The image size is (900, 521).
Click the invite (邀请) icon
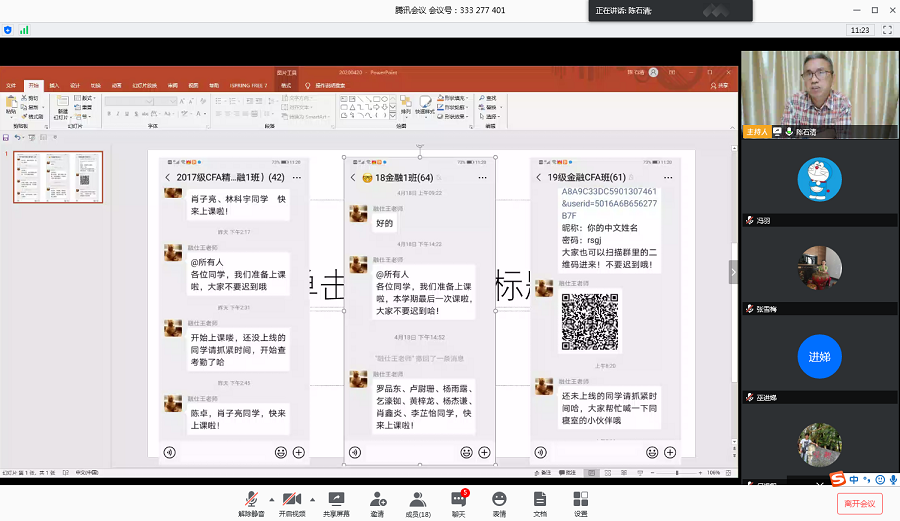(x=377, y=499)
